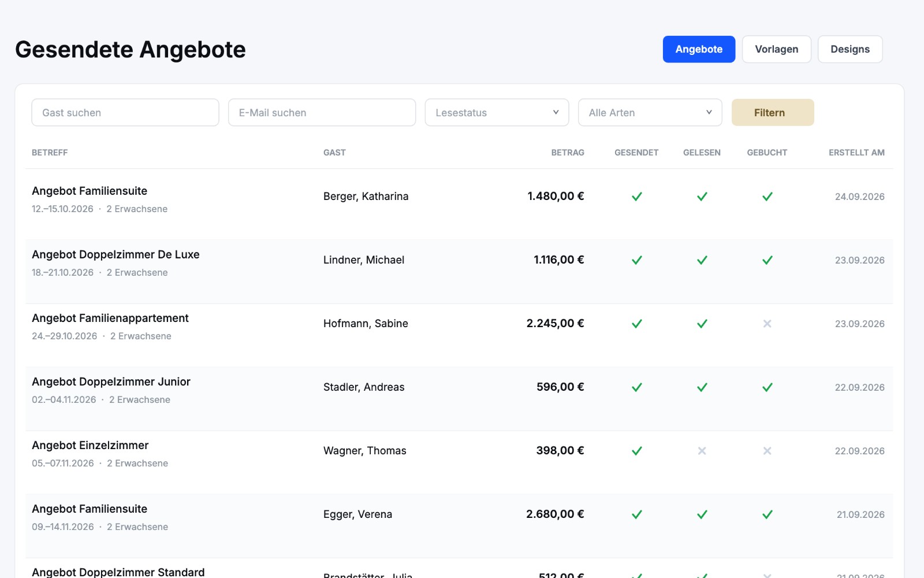Image resolution: width=924 pixels, height=578 pixels.
Task: Click the BETREFF column header
Action: 50,153
